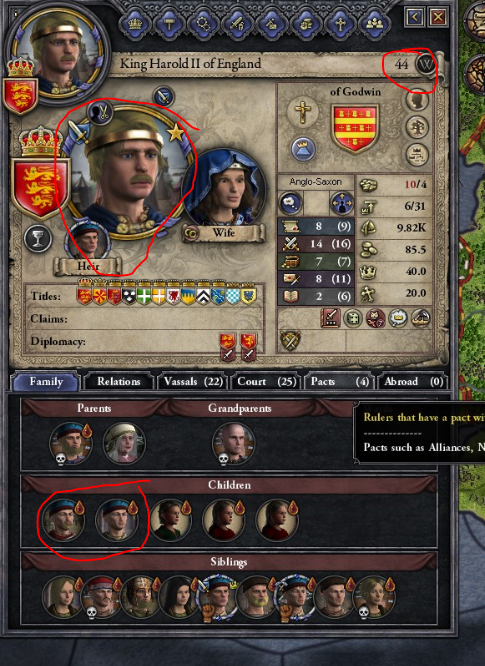Go back with the arrow button
485x666 pixels.
(415, 17)
